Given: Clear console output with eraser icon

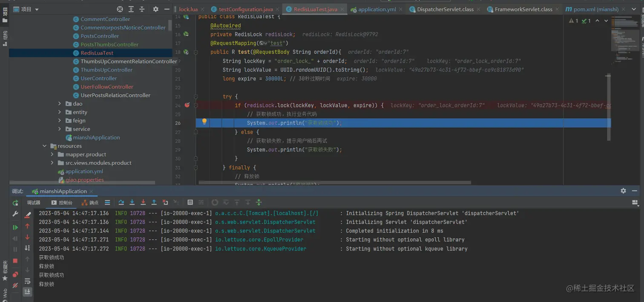Looking at the screenshot, I should click(x=28, y=215).
